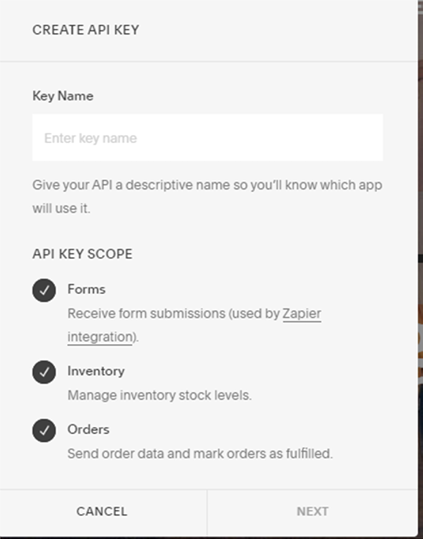This screenshot has width=424, height=539.
Task: Click the Manage inventory stock levels description
Action: pos(160,395)
